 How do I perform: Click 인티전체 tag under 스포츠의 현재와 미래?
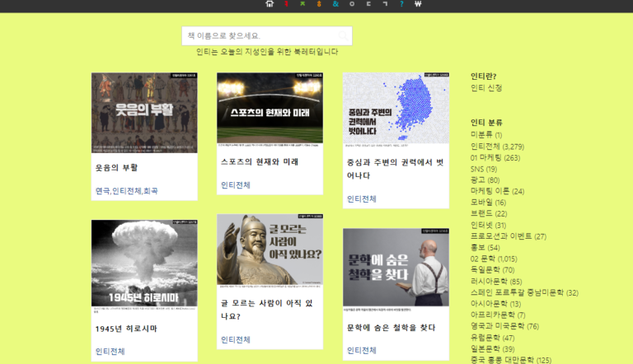click(x=236, y=185)
